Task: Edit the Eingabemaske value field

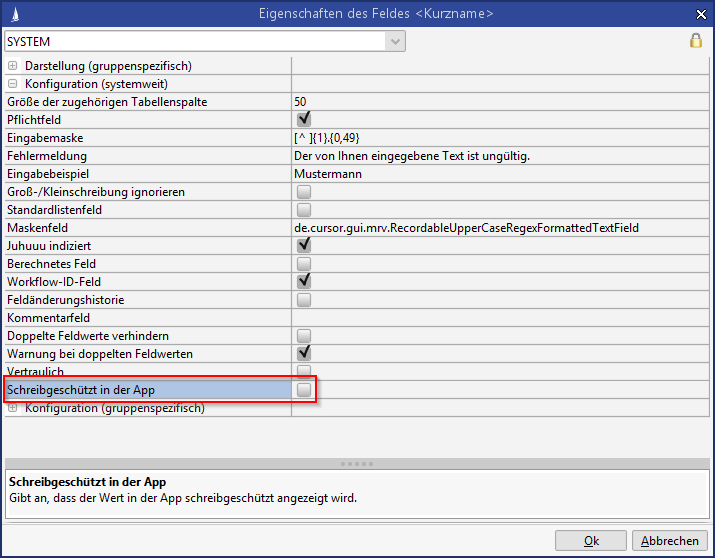Action: [x=498, y=138]
